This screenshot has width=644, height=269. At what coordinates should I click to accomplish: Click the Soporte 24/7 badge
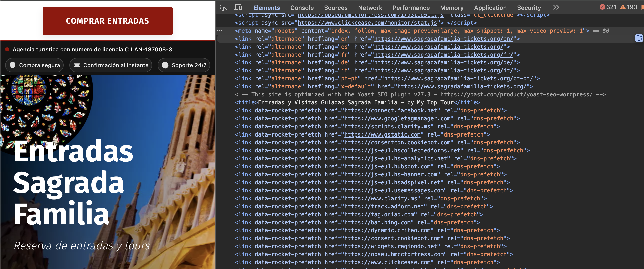click(184, 65)
